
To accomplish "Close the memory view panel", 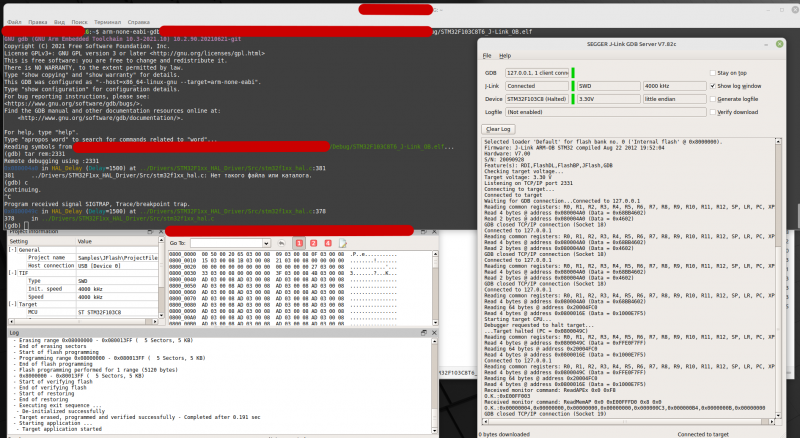I will tap(434, 232).
